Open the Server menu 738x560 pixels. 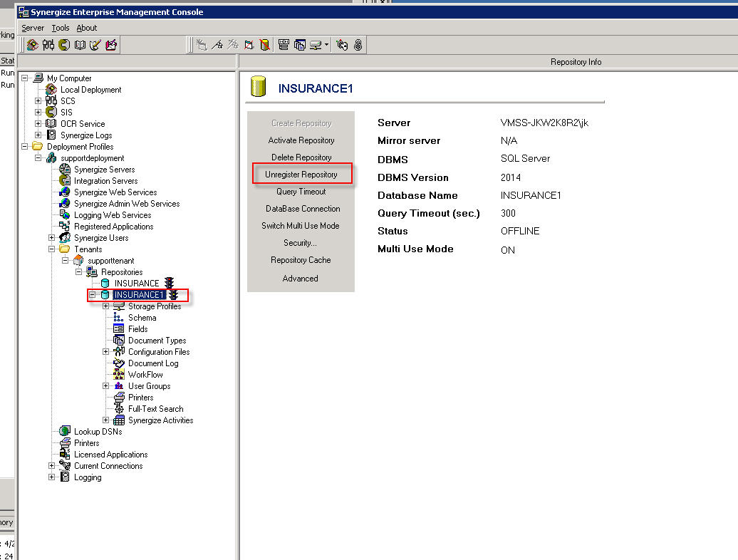pyautogui.click(x=33, y=28)
